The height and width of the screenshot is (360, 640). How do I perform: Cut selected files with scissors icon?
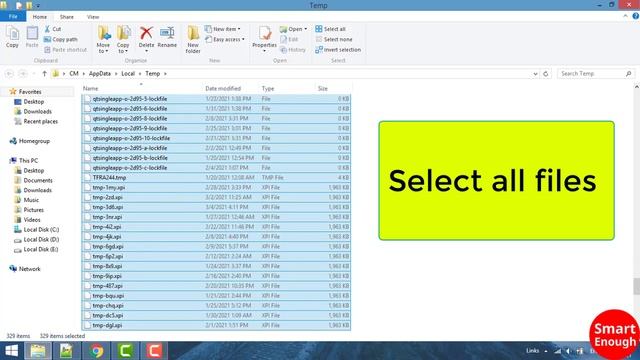pyautogui.click(x=53, y=29)
